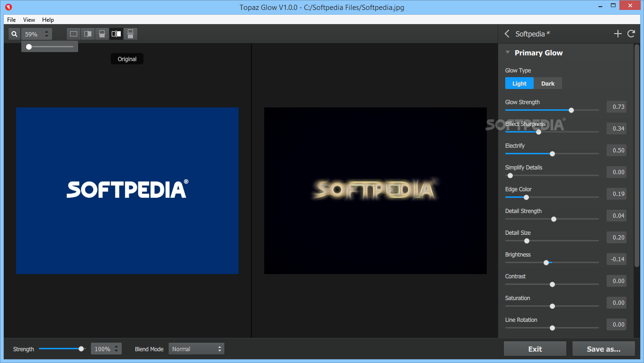This screenshot has height=363, width=644.
Task: Click the Line Rotation slider handle
Action: click(552, 328)
